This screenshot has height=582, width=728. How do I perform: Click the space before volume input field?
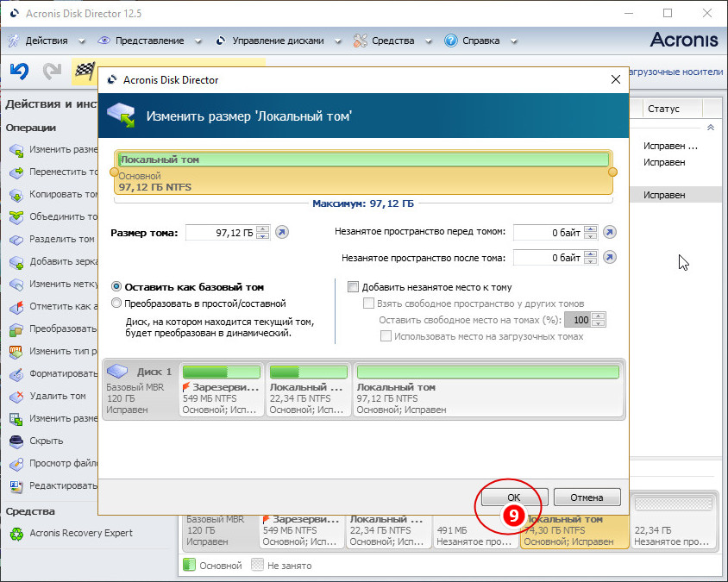click(x=549, y=232)
